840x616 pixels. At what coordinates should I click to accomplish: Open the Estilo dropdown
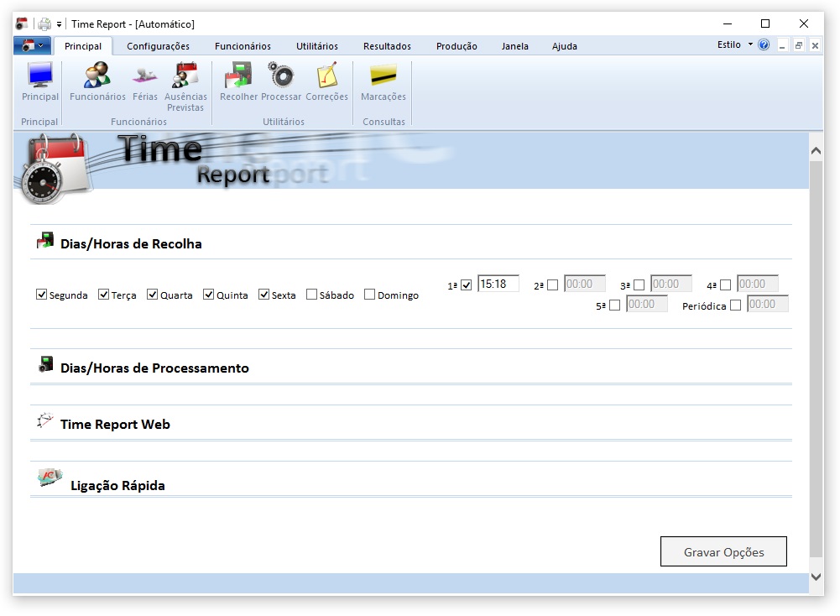(735, 44)
